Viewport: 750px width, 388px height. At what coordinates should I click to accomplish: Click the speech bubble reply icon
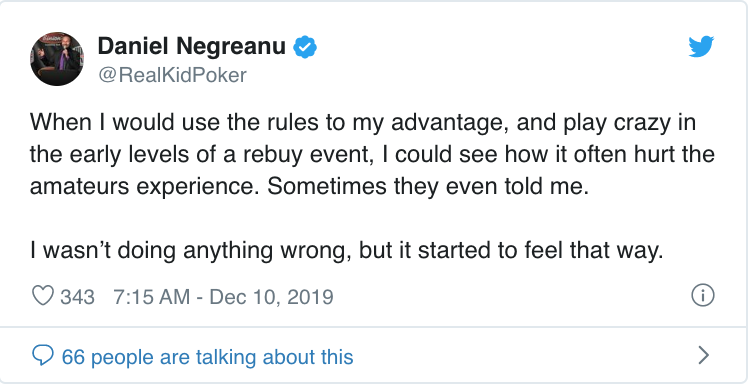43,356
